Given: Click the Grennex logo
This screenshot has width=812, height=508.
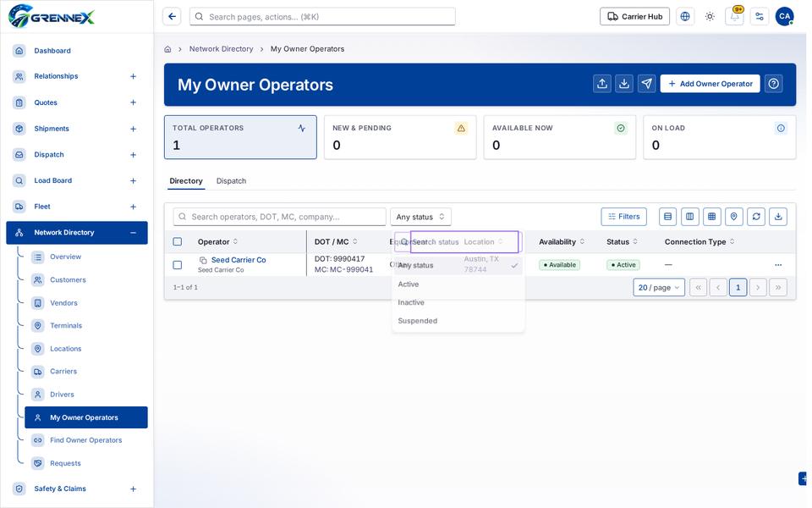Looking at the screenshot, I should (x=52, y=17).
